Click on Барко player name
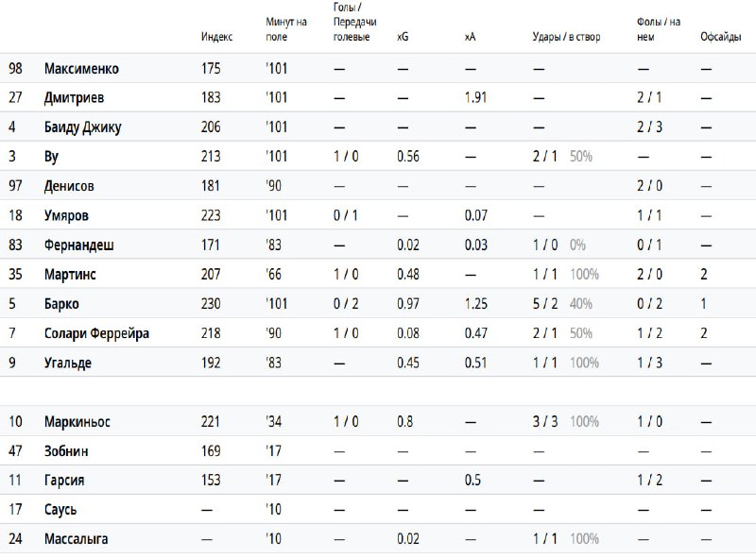This screenshot has width=756, height=558. point(61,304)
